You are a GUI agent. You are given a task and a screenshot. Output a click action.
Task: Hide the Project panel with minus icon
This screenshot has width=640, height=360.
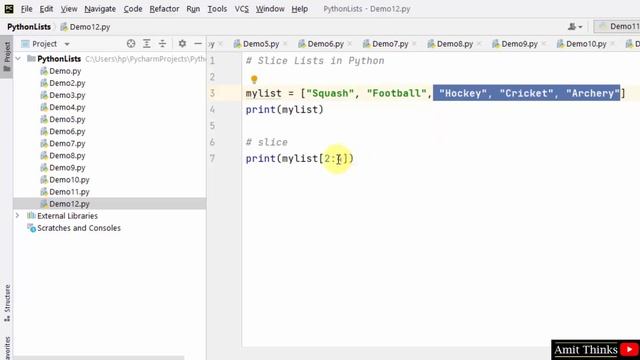point(198,44)
